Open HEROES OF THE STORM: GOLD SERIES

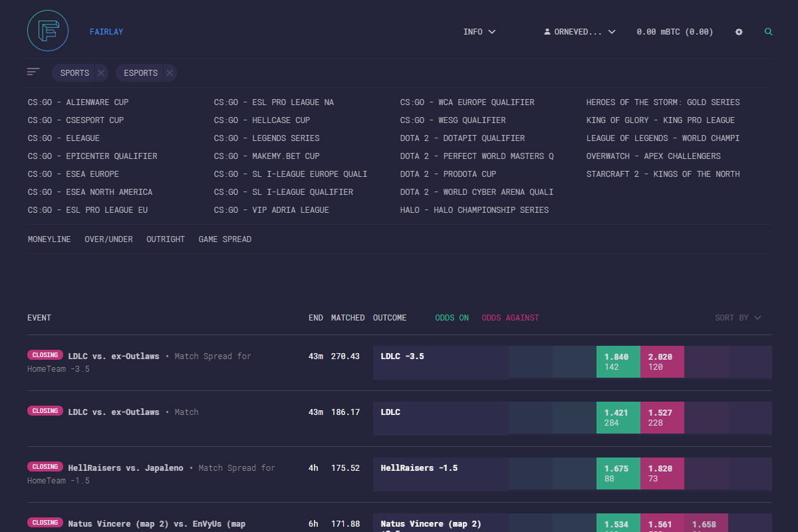tap(663, 102)
